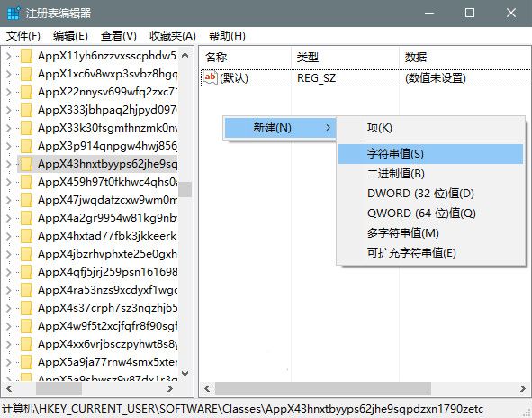Screen dimensions: 532x418
Task: Expand the AppX11yh6nzzvxsscphdw5 key
Action: pos(9,56)
